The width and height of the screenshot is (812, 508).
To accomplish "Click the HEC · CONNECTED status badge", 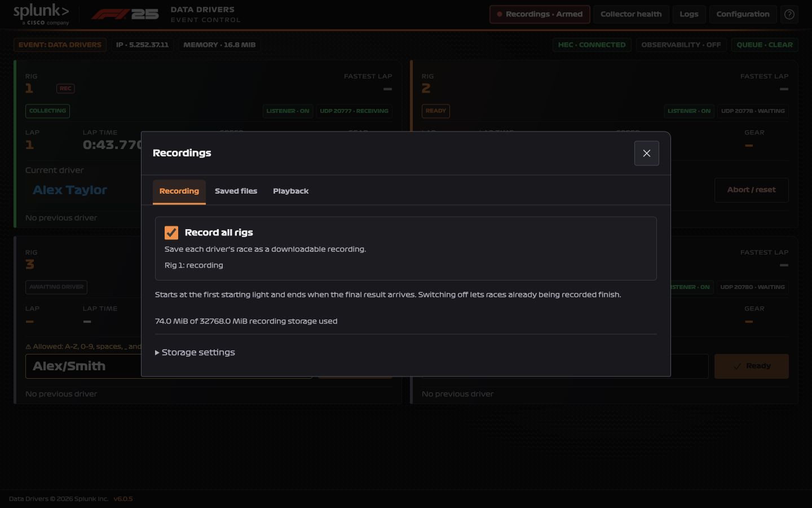I will [x=592, y=45].
